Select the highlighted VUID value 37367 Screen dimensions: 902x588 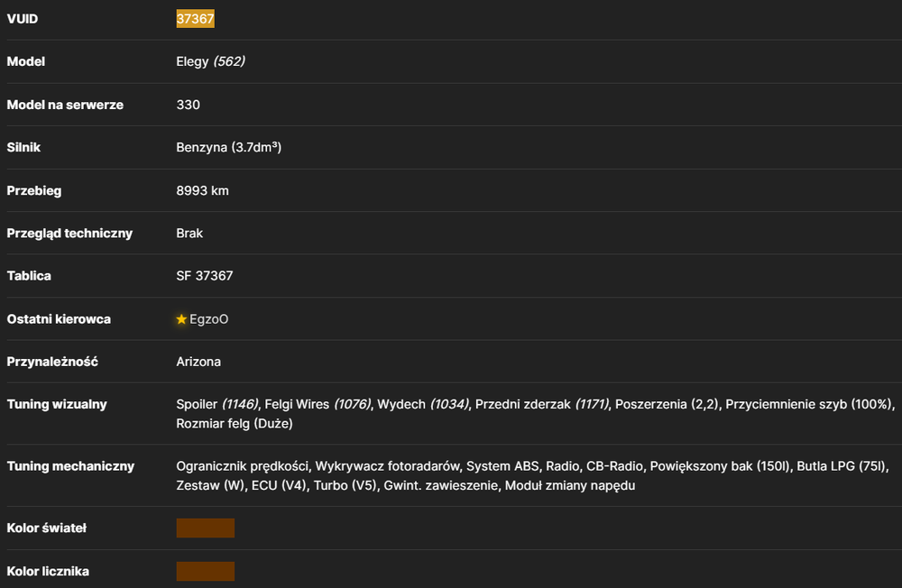195,19
